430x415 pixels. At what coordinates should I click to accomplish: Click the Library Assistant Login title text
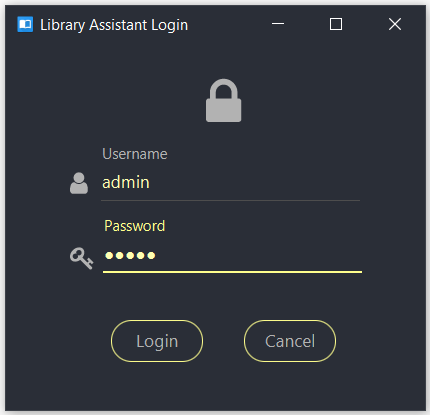(x=114, y=25)
